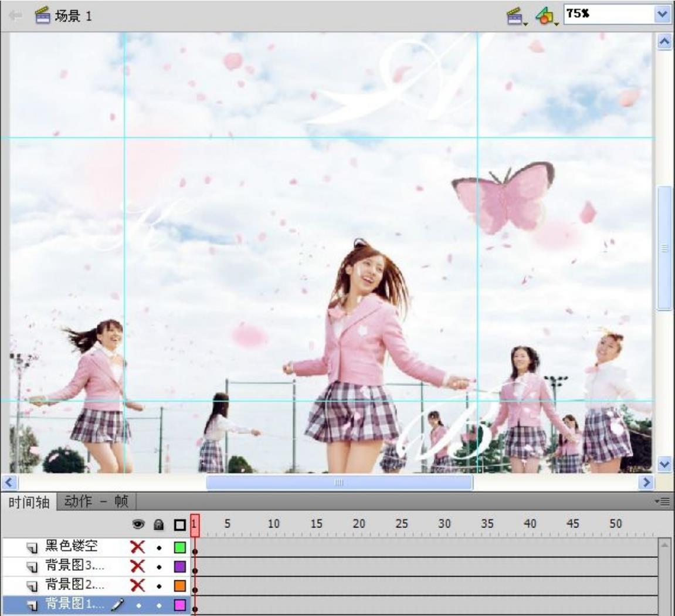Toggle visibility of the 背景图2 layer
Viewport: 675px width, 616px height.
[138, 585]
